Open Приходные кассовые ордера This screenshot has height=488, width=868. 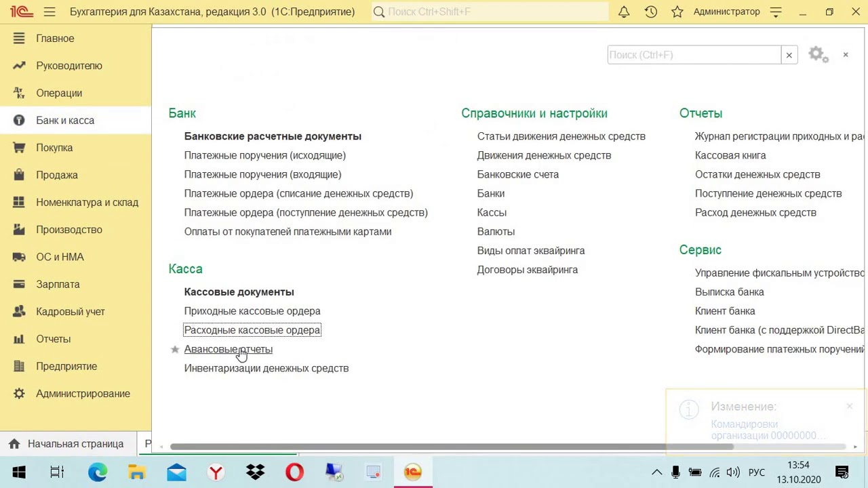[252, 311]
